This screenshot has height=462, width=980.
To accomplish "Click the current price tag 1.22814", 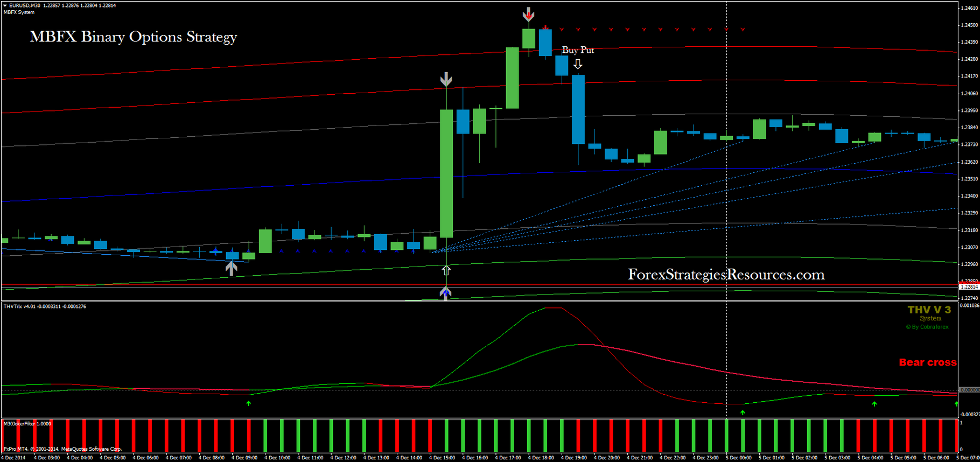I will pos(969,287).
